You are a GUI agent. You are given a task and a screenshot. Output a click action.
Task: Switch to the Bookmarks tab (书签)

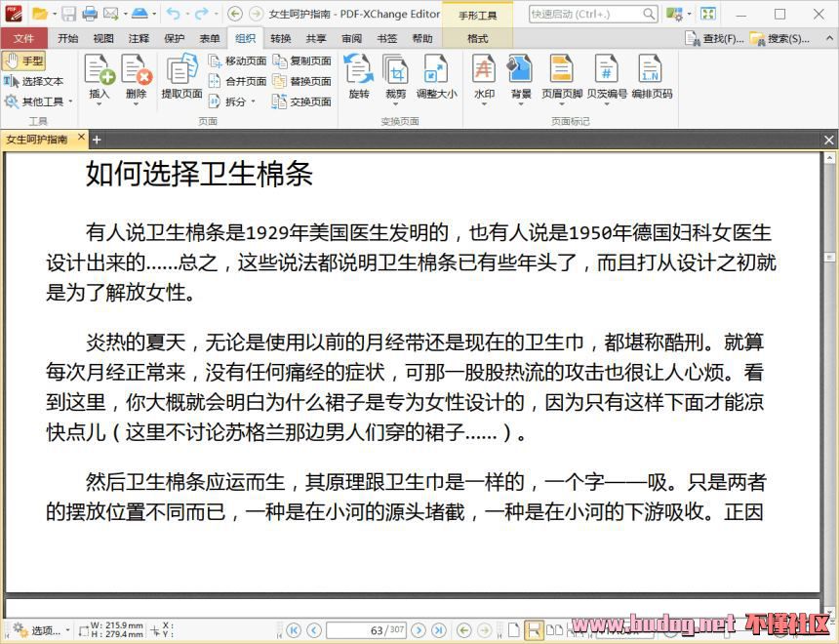tap(387, 39)
